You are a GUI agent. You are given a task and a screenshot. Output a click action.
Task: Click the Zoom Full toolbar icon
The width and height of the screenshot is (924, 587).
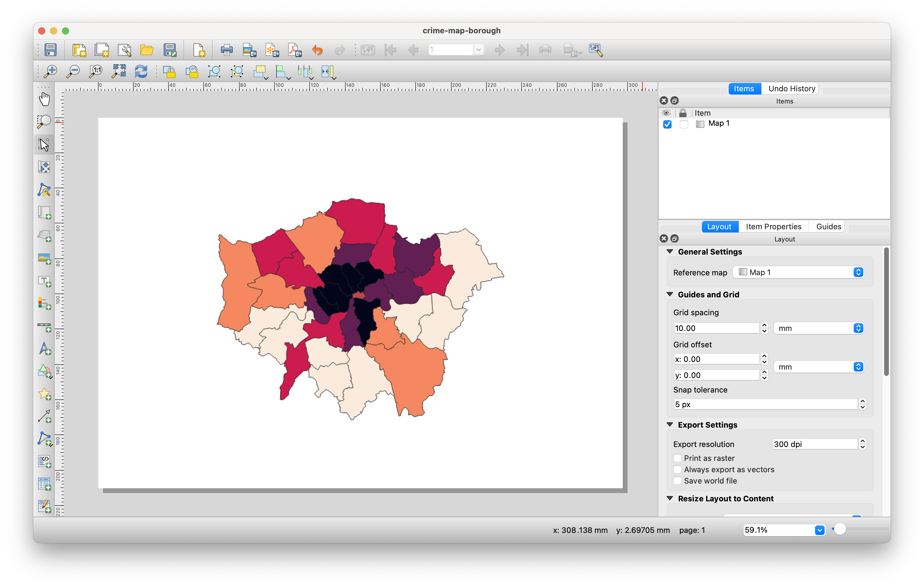[x=118, y=71]
